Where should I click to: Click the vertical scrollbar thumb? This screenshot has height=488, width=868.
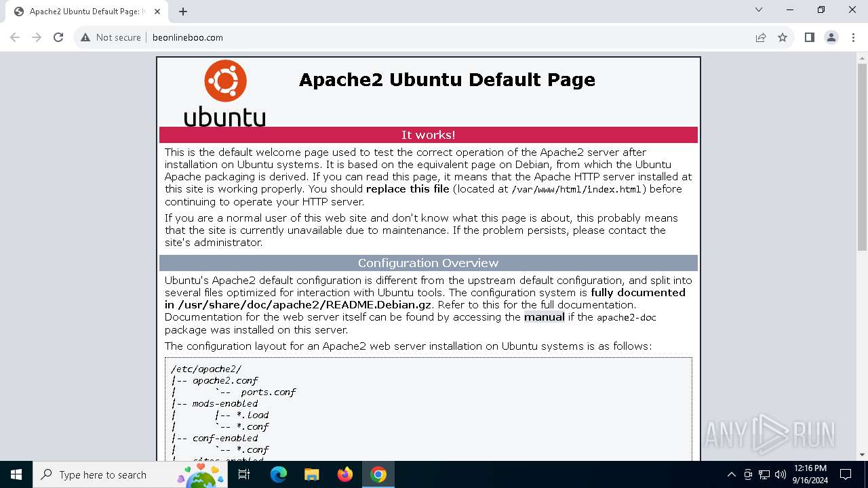click(862, 157)
